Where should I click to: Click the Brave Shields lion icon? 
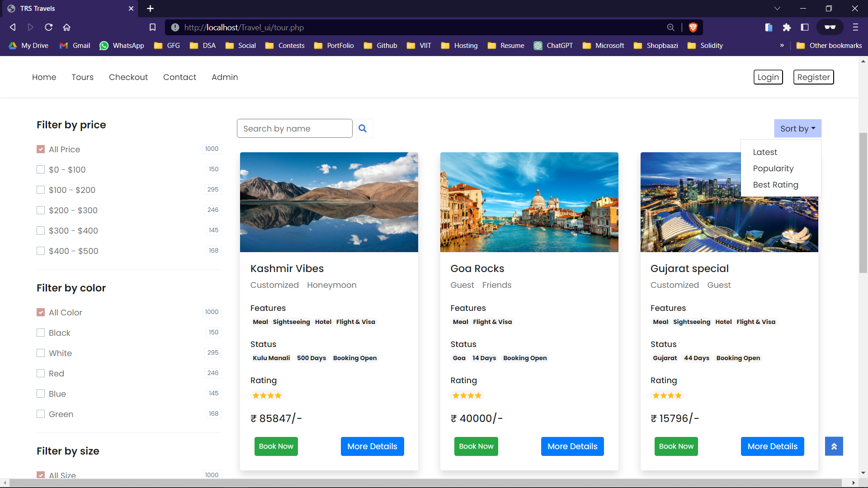693,27
